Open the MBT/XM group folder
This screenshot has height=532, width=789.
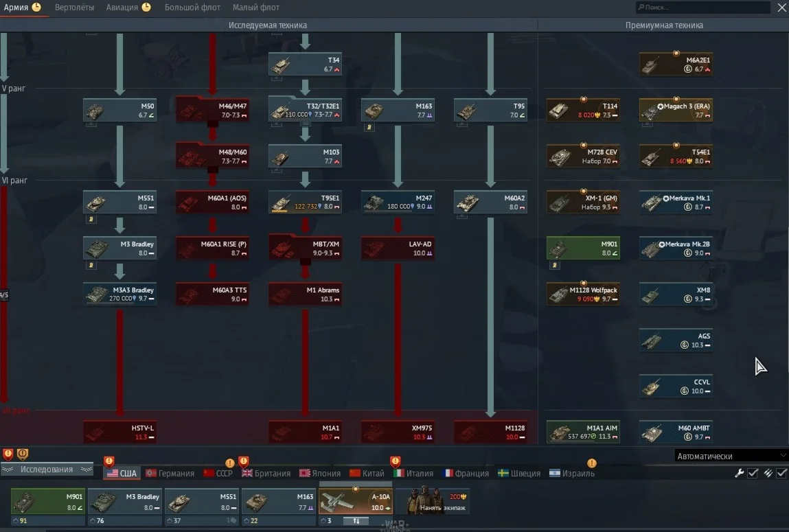pyautogui.click(x=305, y=248)
